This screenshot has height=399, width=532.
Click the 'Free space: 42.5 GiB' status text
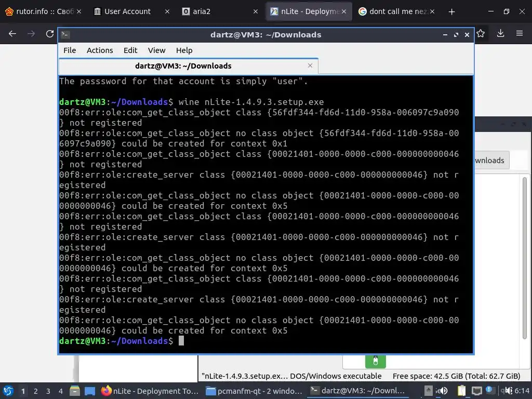pos(456,376)
